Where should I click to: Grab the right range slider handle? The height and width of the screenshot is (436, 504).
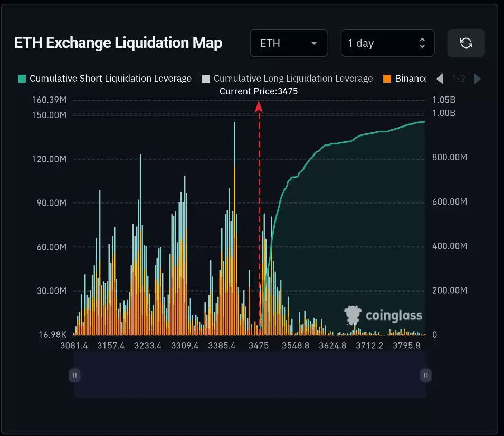[425, 375]
